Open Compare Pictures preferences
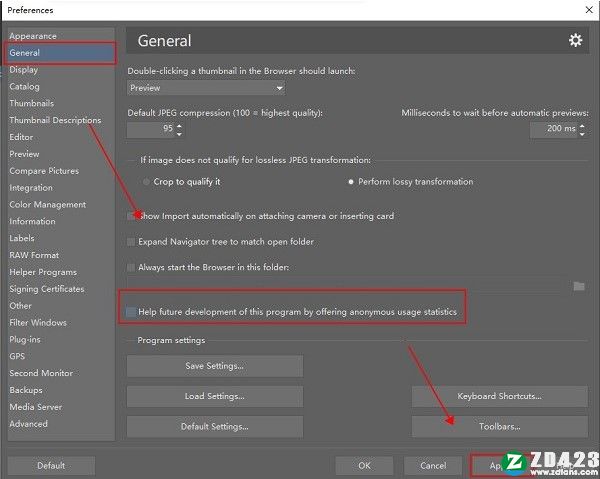600x479 pixels. [x=44, y=171]
